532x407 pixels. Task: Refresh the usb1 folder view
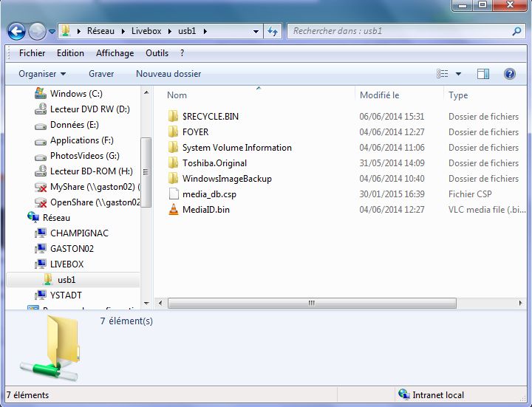(273, 32)
